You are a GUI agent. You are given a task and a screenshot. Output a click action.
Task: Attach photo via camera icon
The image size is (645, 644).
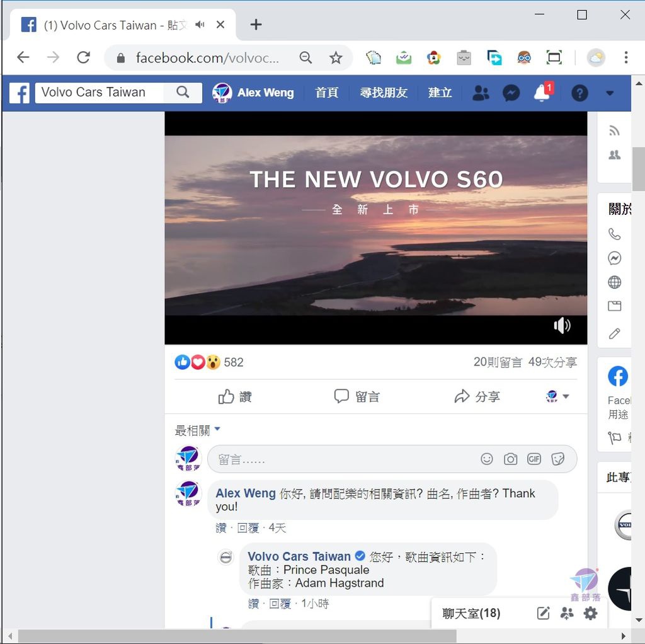click(510, 459)
